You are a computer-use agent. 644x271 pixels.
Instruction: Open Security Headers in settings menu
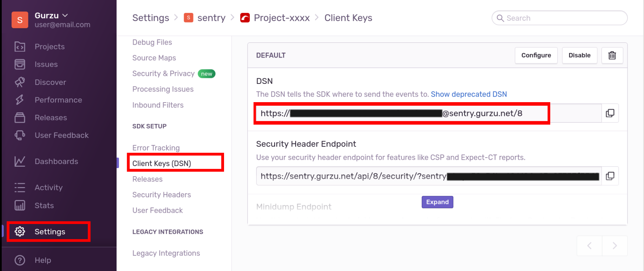(162, 195)
